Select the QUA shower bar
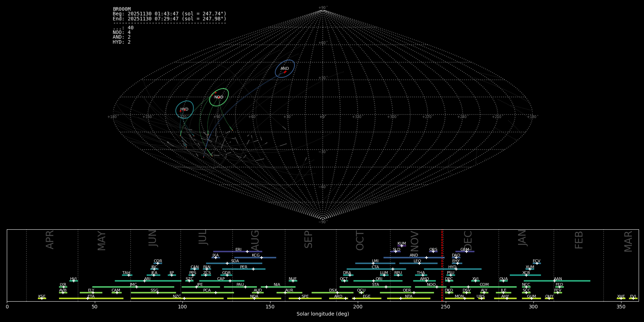 point(503,281)
